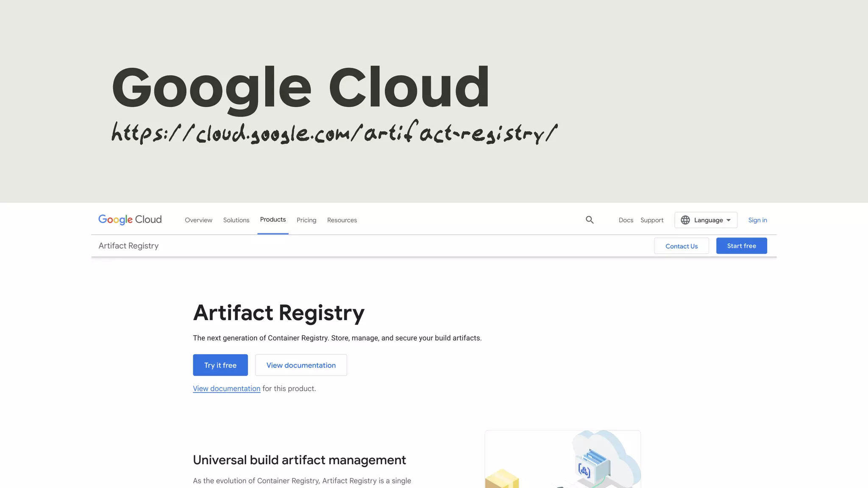Open the Resources menu
This screenshot has width=868, height=488.
(342, 220)
